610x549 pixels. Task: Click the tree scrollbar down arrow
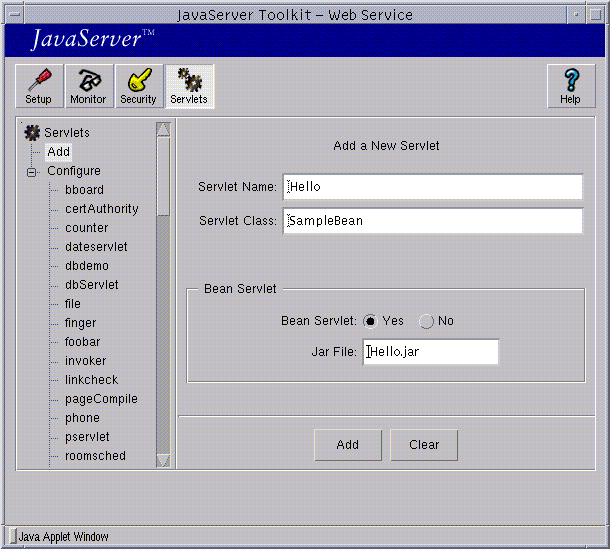tap(163, 461)
